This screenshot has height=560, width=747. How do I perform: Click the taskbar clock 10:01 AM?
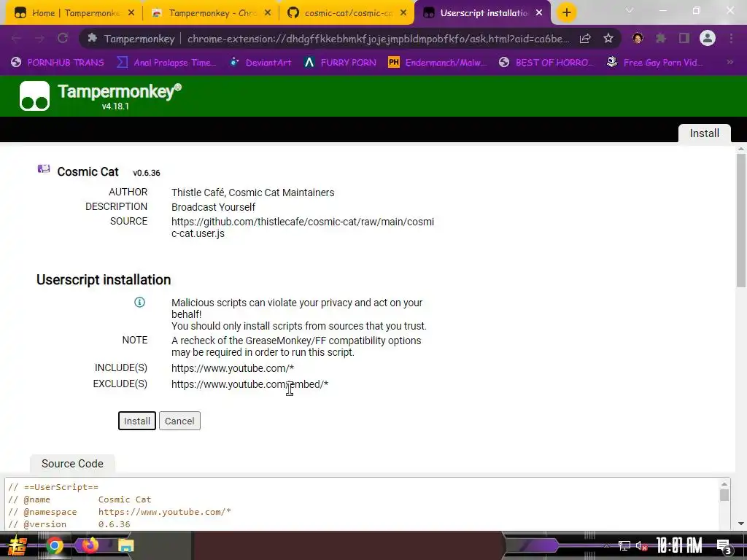click(679, 545)
